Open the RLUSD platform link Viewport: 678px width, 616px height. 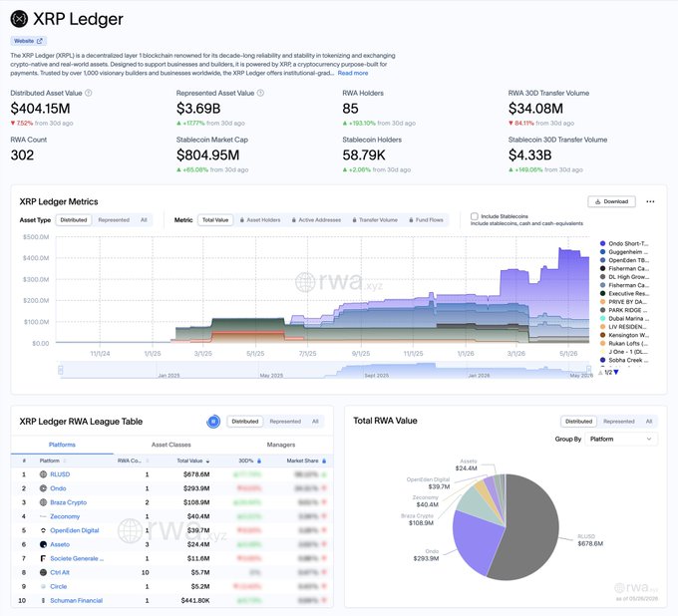[60, 474]
